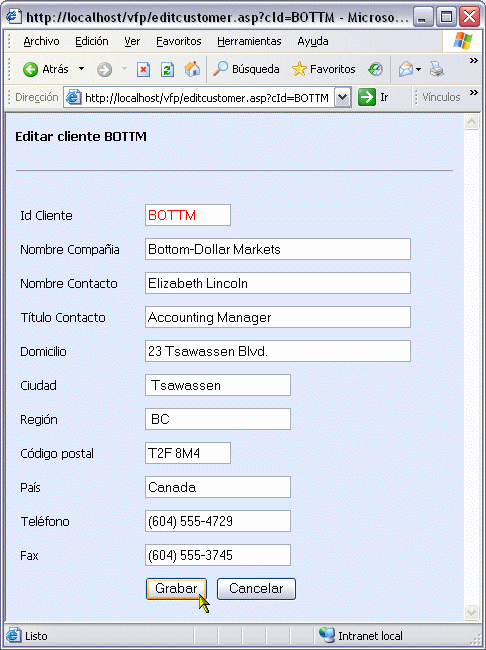Go to the Home page icon
This screenshot has height=650, width=486.
tap(192, 69)
